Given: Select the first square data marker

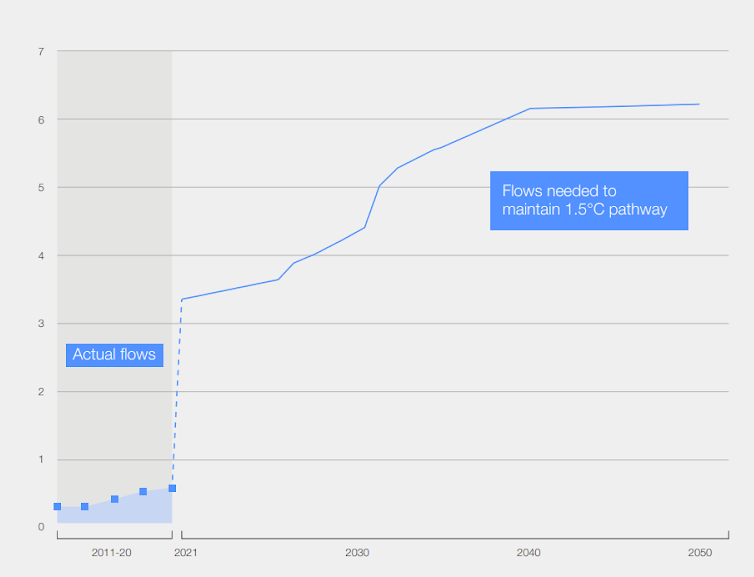Looking at the screenshot, I should 57,506.
